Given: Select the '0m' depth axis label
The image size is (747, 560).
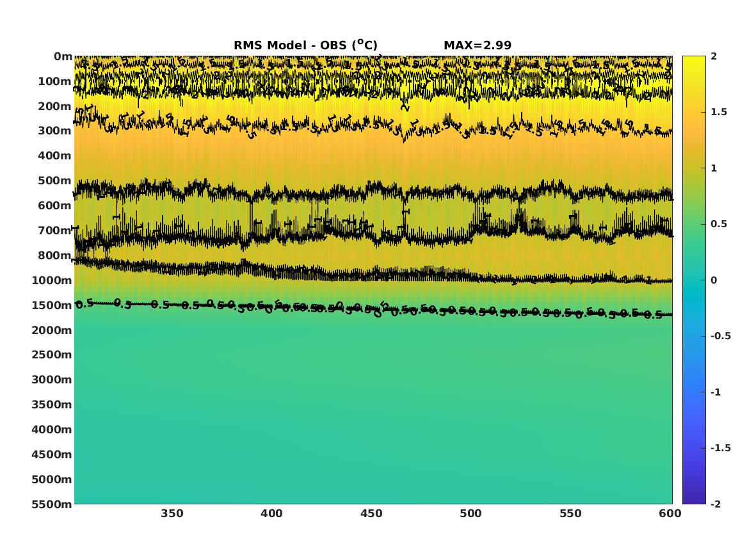Looking at the screenshot, I should point(63,57).
